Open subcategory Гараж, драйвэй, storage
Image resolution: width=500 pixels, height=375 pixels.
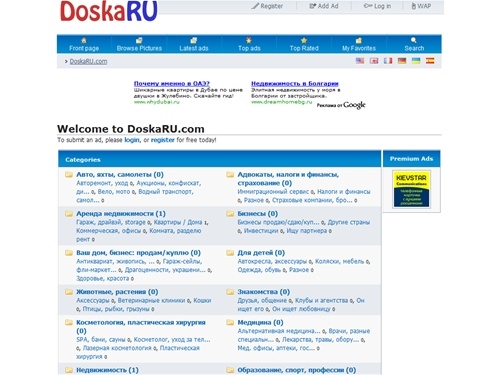pos(111,222)
